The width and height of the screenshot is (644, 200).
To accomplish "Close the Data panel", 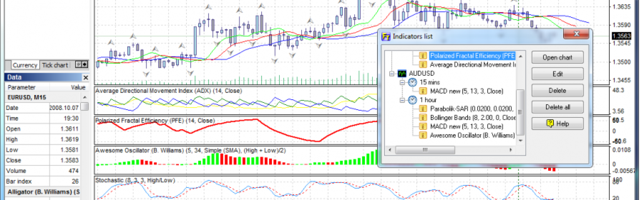I will pos(85,77).
